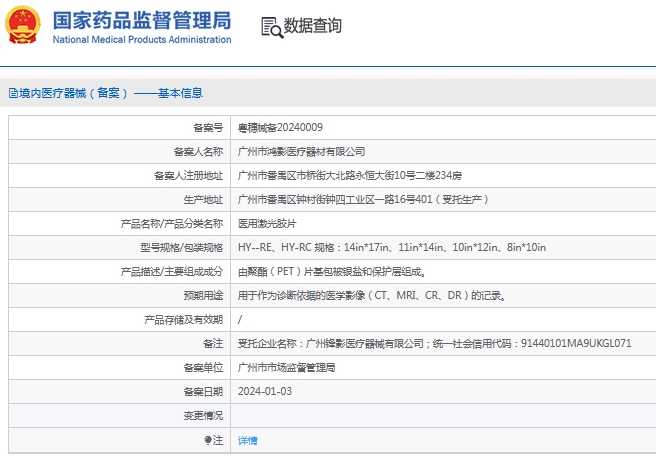The image size is (656, 459).
Task: Click the address ending 二楼234房
Action: (x=350, y=175)
